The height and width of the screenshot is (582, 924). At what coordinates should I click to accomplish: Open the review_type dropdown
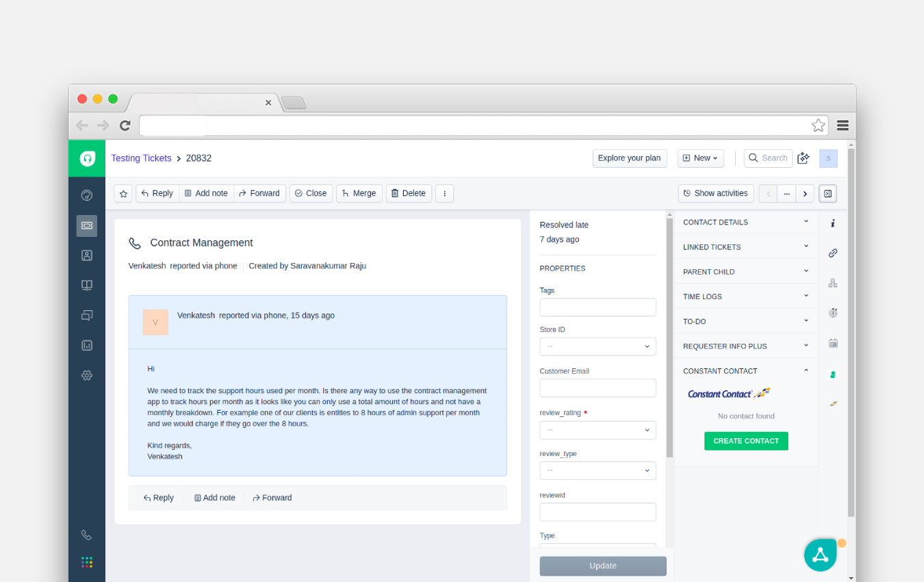click(x=598, y=470)
